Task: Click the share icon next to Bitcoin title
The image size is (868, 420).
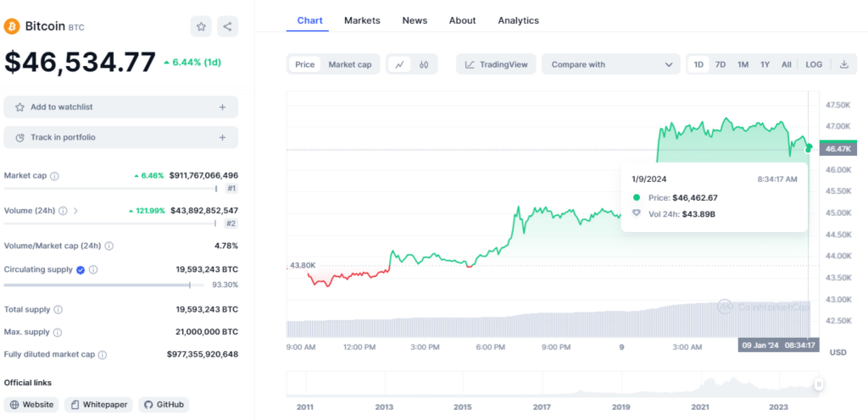Action: (x=227, y=27)
